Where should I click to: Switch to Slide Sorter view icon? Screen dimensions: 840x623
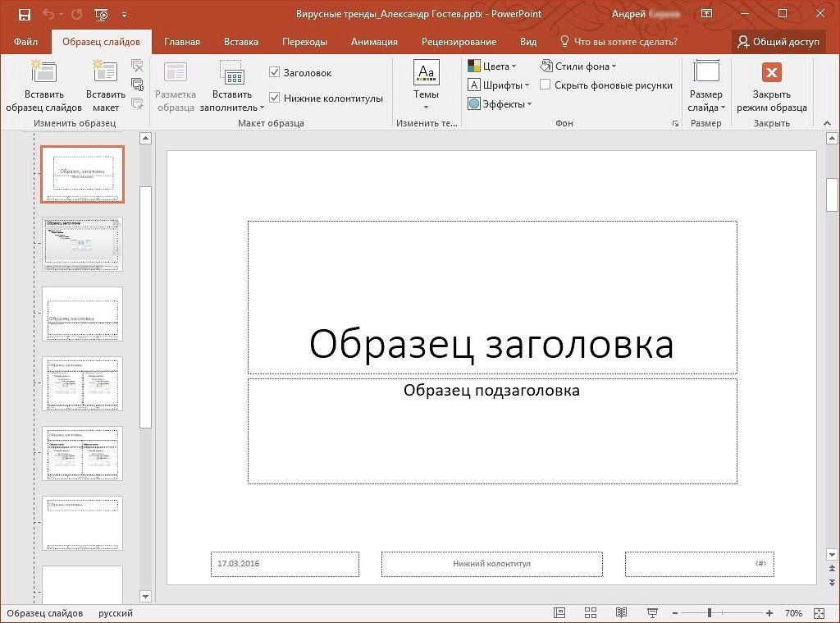590,613
